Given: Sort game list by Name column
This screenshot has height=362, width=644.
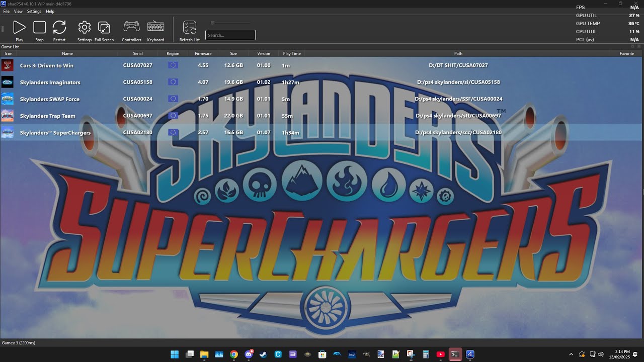Looking at the screenshot, I should (67, 53).
